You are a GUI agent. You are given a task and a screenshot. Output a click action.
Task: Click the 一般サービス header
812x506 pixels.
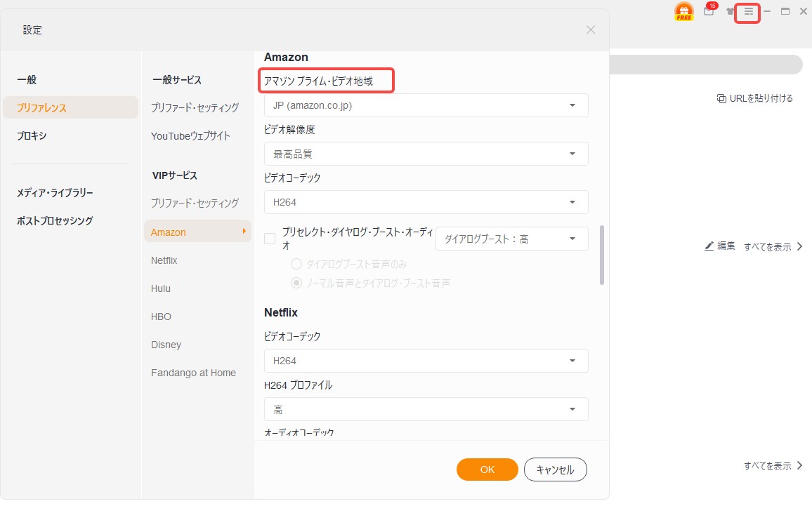tap(176, 80)
